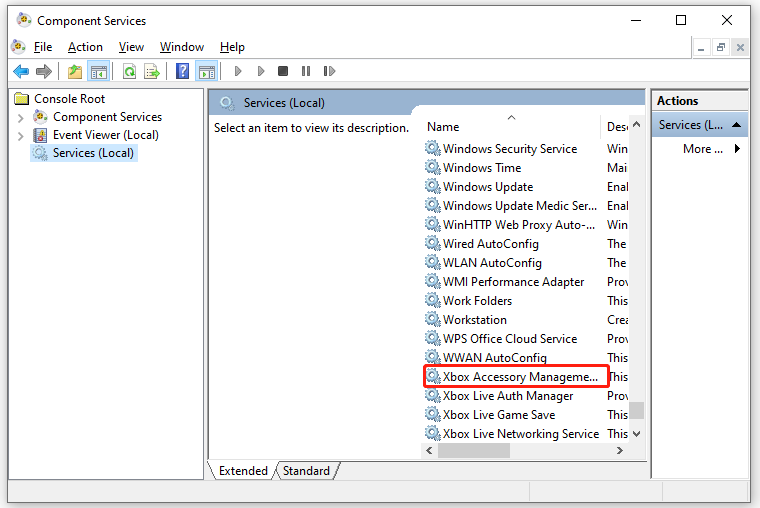760x508 pixels.
Task: Toggle Show/Hide Console Tree icon
Action: pos(98,71)
